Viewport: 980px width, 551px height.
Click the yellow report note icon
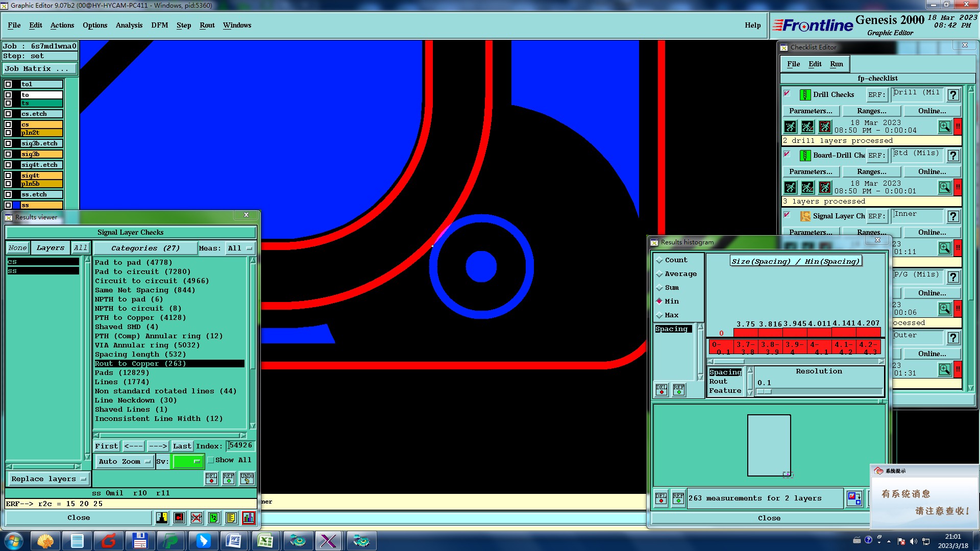point(231,518)
